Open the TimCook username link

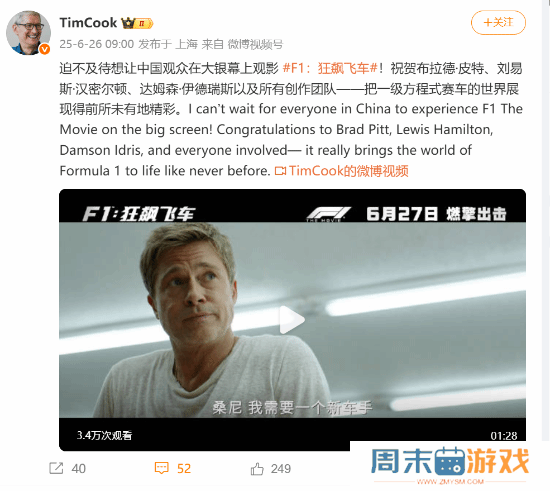[88, 23]
